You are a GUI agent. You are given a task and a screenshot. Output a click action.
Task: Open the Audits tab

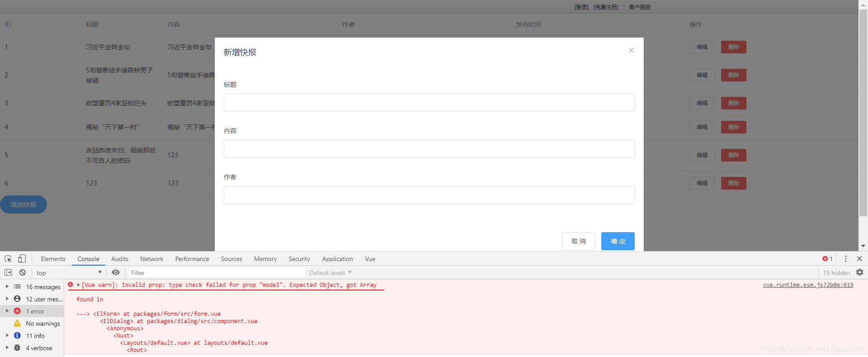[x=119, y=259]
